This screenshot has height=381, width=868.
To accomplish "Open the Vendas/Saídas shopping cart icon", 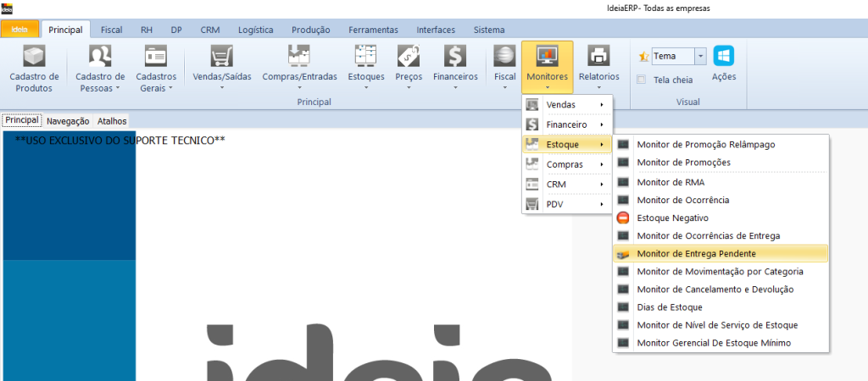I will point(221,57).
